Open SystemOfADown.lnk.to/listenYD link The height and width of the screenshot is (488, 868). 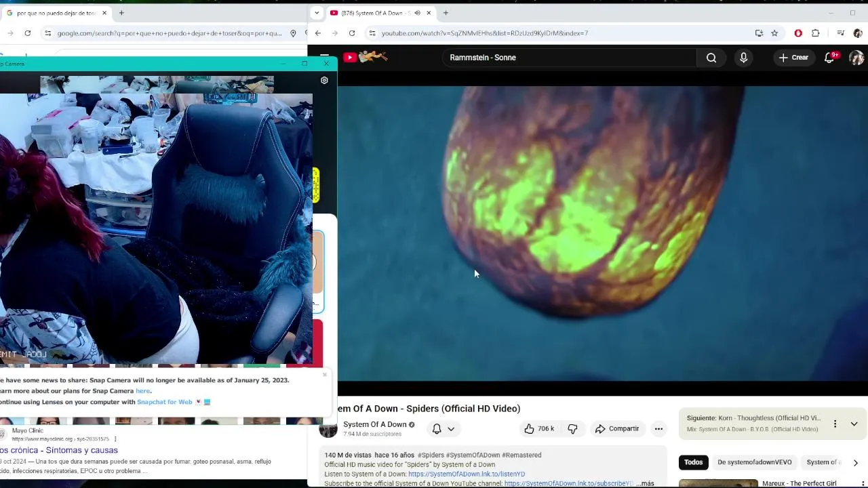click(x=467, y=474)
